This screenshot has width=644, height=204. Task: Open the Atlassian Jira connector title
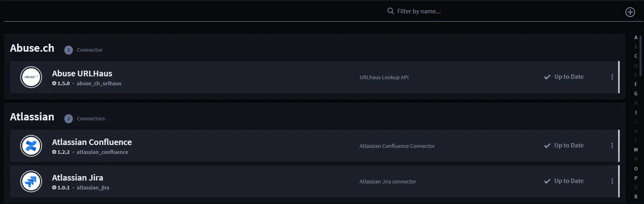tap(77, 178)
